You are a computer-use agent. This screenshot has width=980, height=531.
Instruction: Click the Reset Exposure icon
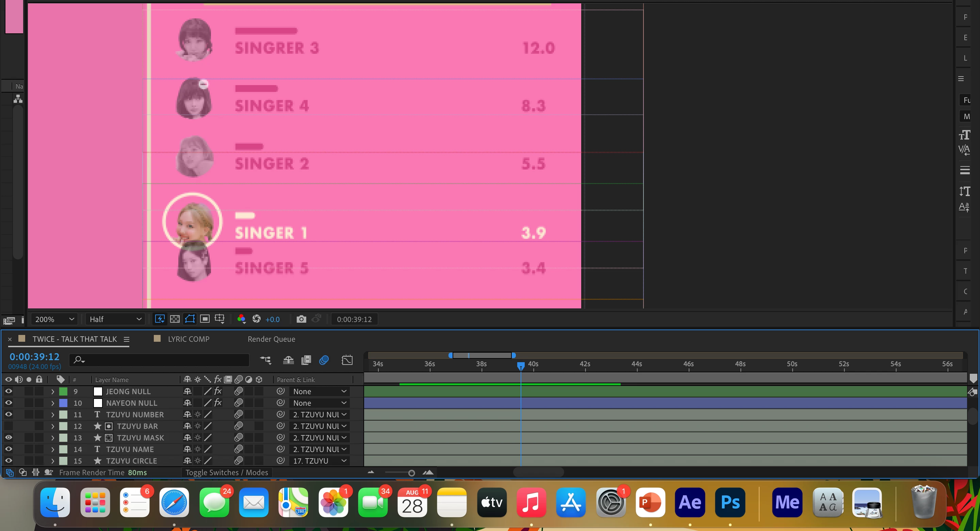(x=257, y=319)
